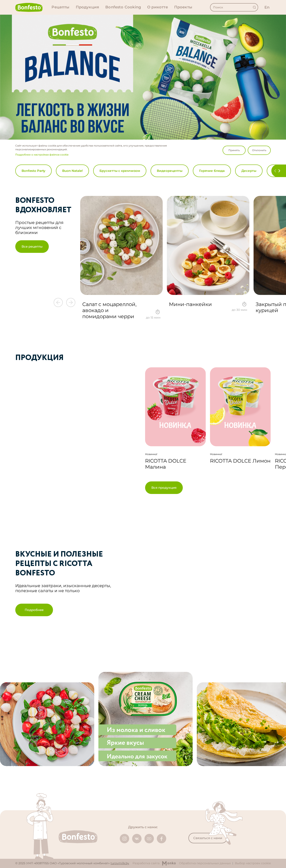286x868 pixels.
Task: Click the search magnifier icon
Action: [254, 7]
